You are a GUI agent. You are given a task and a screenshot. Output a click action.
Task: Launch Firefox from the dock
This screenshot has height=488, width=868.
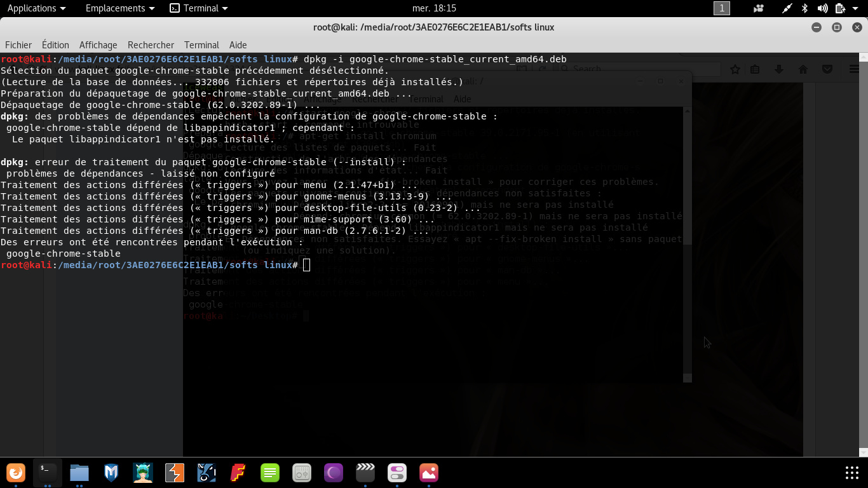pos(16,473)
